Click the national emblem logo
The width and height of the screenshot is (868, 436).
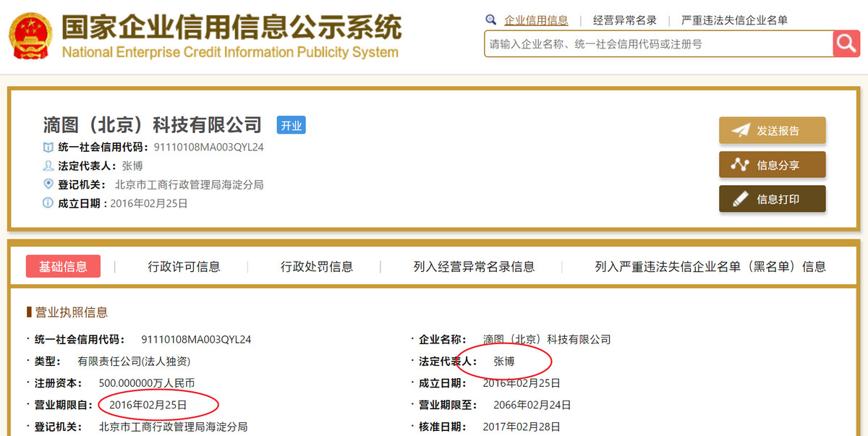click(x=30, y=36)
